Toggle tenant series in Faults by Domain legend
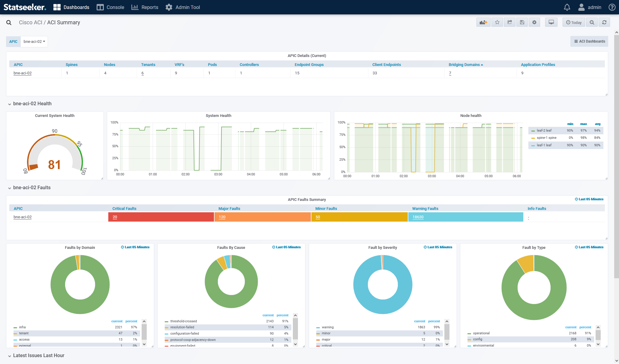619x364 pixels. tap(24, 333)
